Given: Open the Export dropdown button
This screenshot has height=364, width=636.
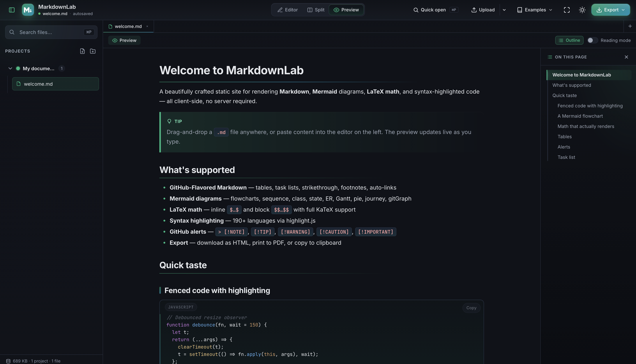Looking at the screenshot, I should pyautogui.click(x=610, y=10).
